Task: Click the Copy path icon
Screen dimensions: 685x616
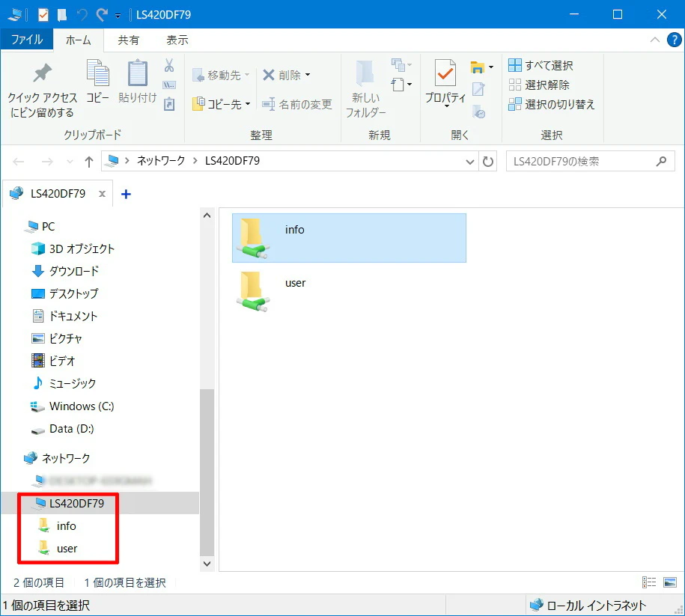Action: pyautogui.click(x=169, y=85)
